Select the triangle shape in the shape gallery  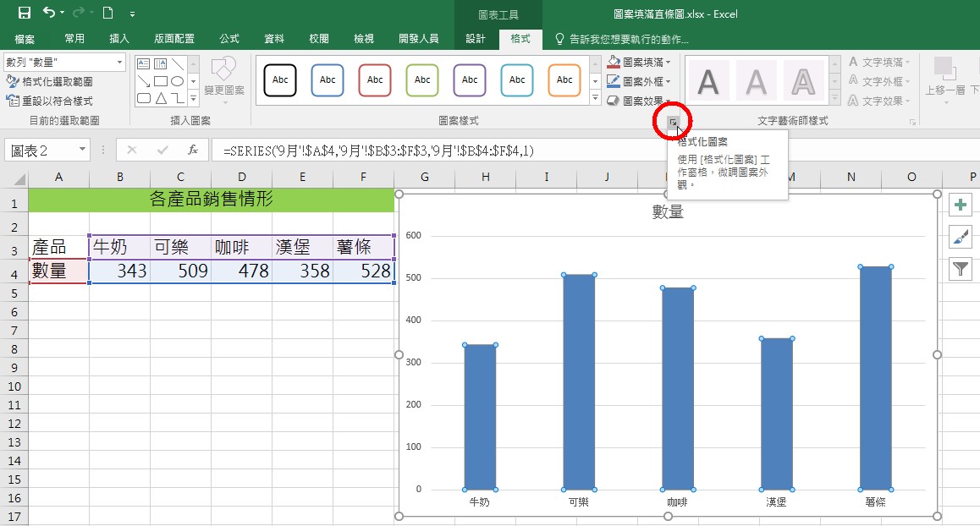162,98
